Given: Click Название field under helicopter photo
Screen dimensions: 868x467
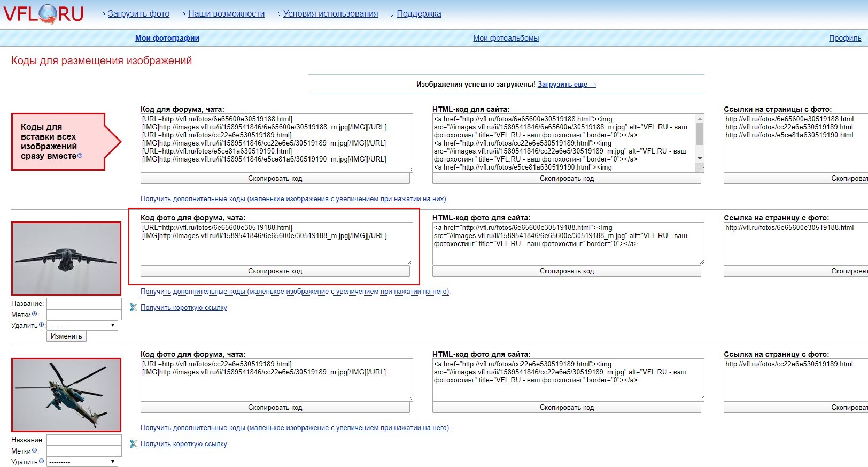Looking at the screenshot, I should click(84, 440).
